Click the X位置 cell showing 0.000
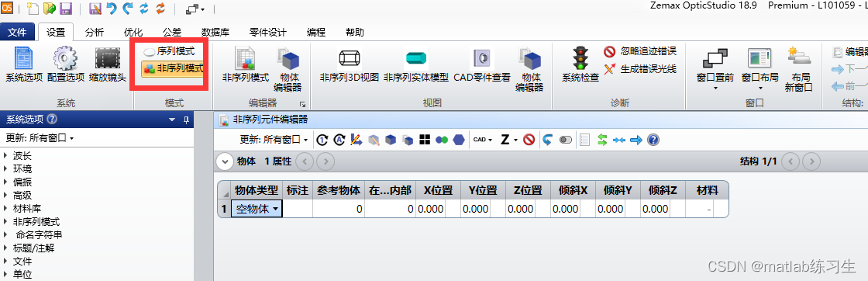Image resolution: width=868 pixels, height=281 pixels. (x=431, y=209)
